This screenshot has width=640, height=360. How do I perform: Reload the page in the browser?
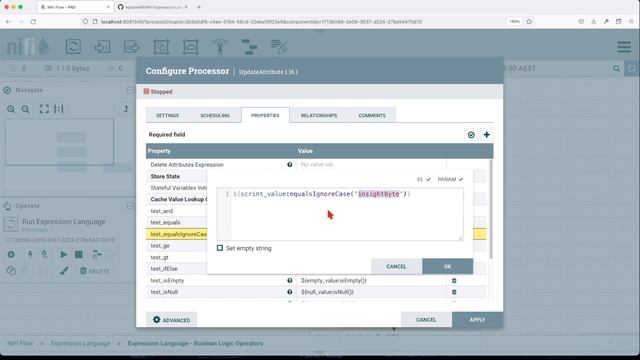(33, 22)
